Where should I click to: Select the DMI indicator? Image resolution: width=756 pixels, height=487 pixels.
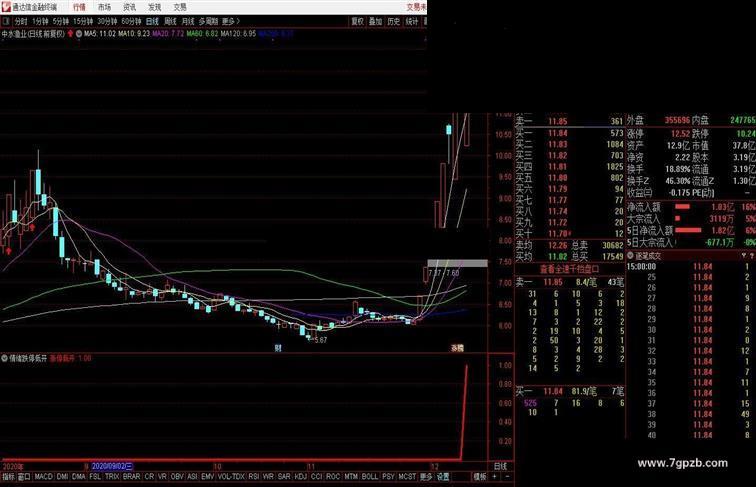63,477
